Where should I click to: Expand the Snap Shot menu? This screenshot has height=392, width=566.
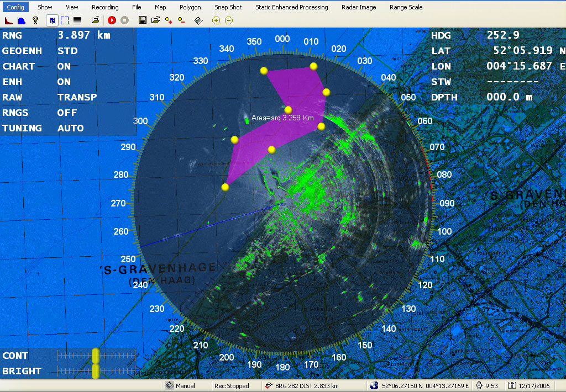tap(228, 7)
